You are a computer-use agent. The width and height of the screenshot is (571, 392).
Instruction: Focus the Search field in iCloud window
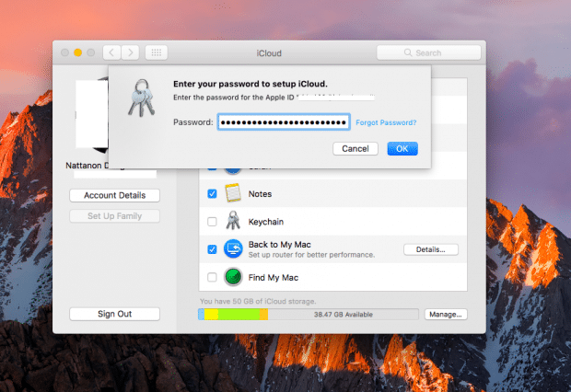pyautogui.click(x=428, y=52)
